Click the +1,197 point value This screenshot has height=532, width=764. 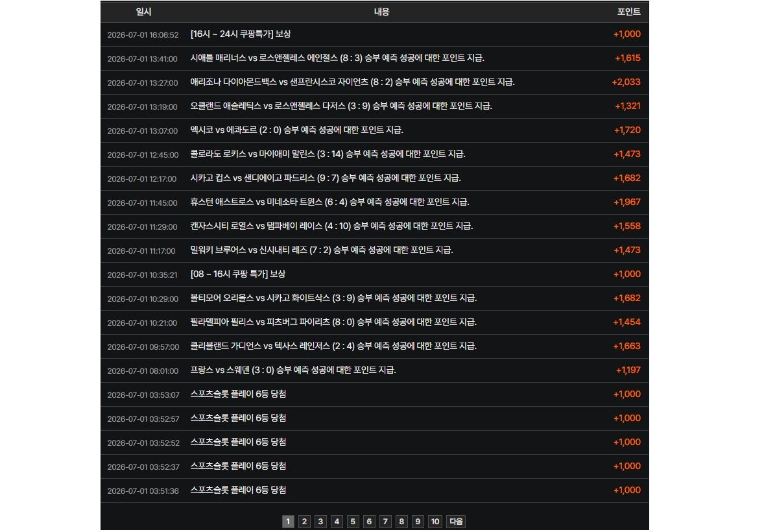point(628,370)
